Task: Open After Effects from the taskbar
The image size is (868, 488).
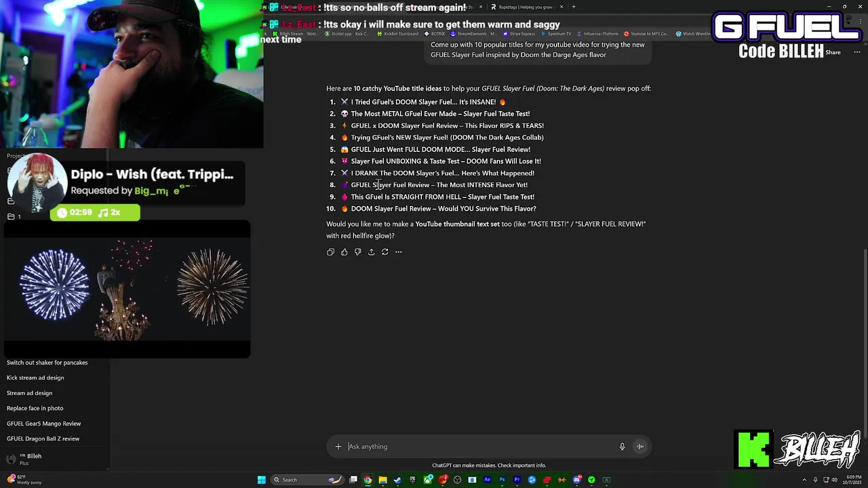Action: point(487,480)
